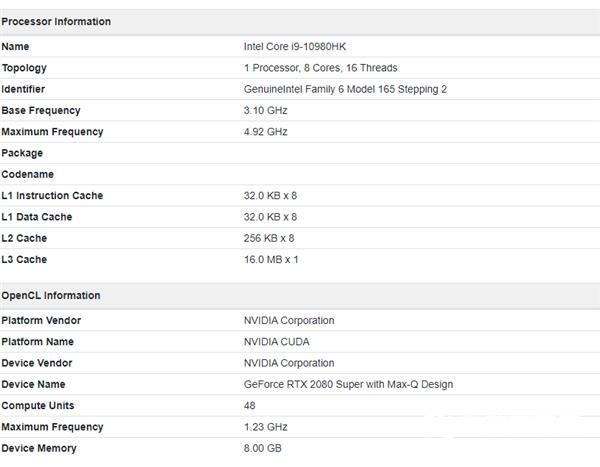Viewport: 600px width, 467px height.
Task: Click the Compute Units value 48
Action: [249, 406]
